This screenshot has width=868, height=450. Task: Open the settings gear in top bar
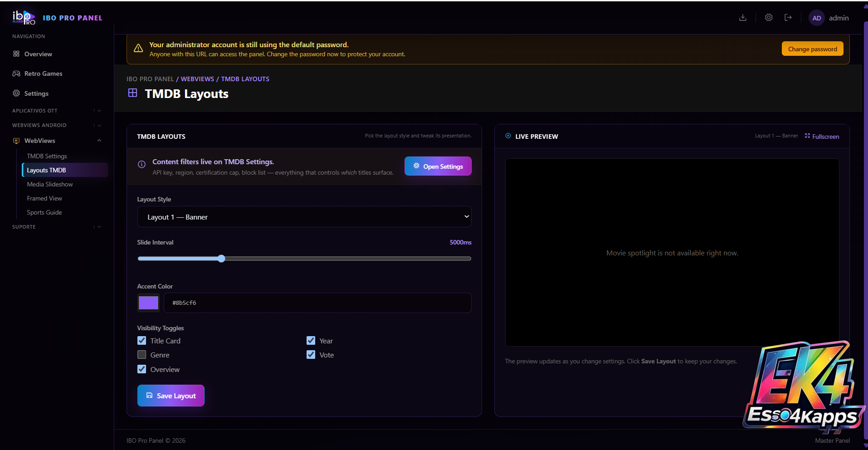(769, 18)
